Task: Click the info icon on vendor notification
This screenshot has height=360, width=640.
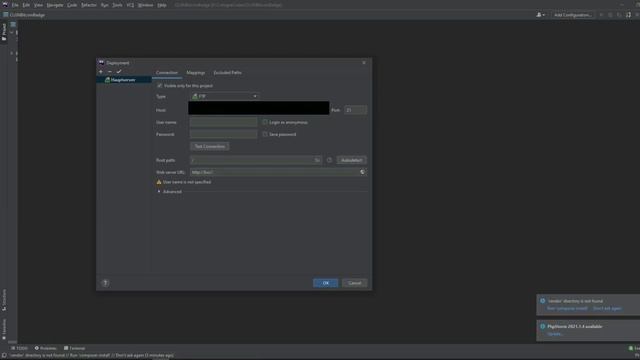Action: 542,301
